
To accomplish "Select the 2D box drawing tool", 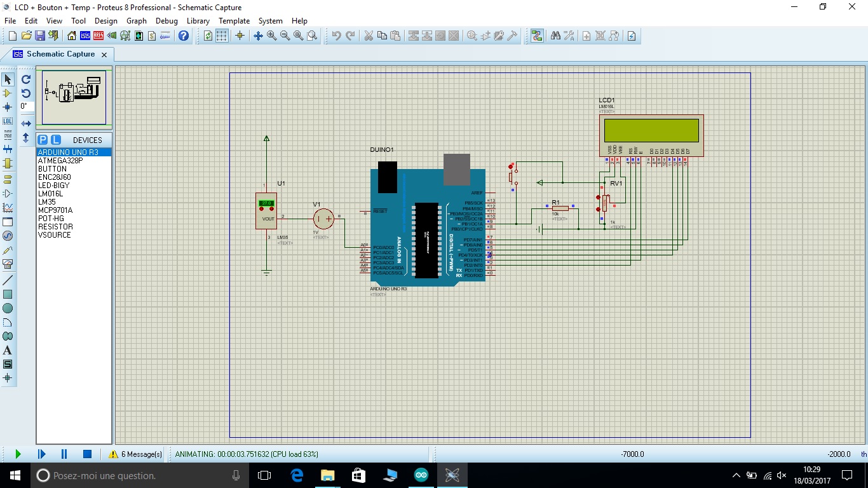I will click(8, 294).
